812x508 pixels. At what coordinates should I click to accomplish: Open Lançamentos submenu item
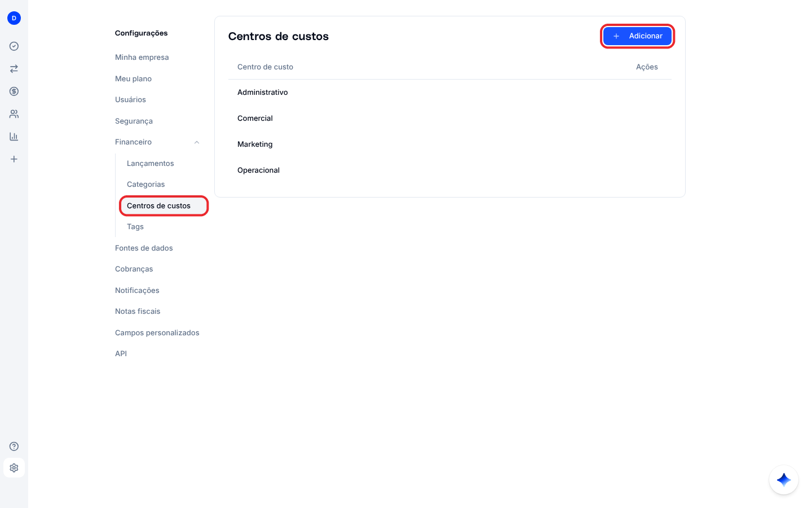click(151, 164)
